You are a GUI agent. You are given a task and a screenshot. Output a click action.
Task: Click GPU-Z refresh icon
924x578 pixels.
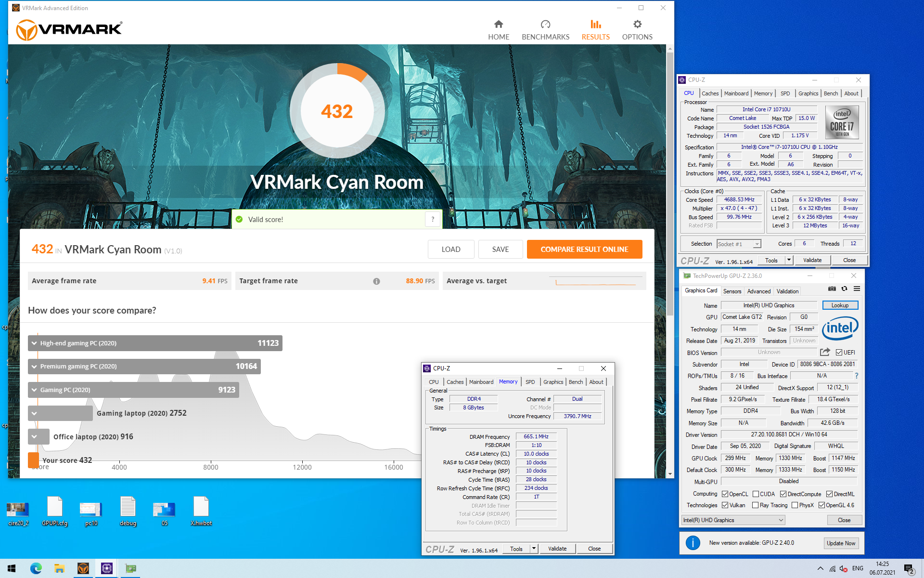(x=844, y=289)
